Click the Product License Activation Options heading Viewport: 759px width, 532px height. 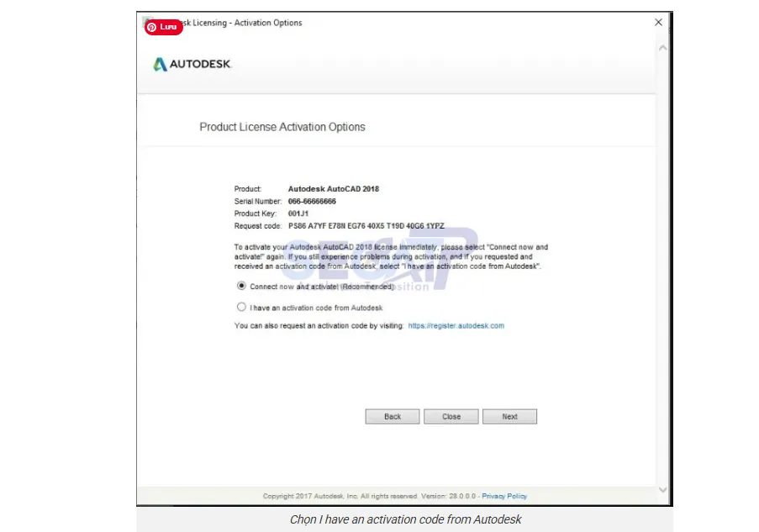tap(282, 126)
